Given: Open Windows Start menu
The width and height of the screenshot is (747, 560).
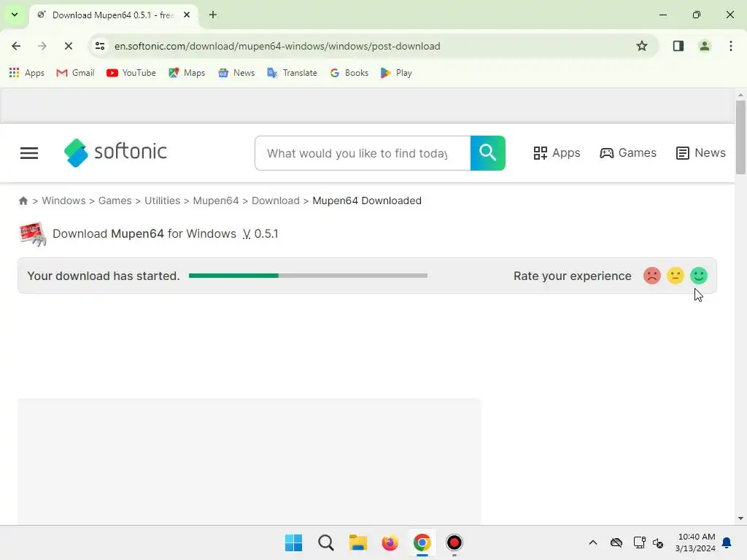Looking at the screenshot, I should (x=293, y=542).
